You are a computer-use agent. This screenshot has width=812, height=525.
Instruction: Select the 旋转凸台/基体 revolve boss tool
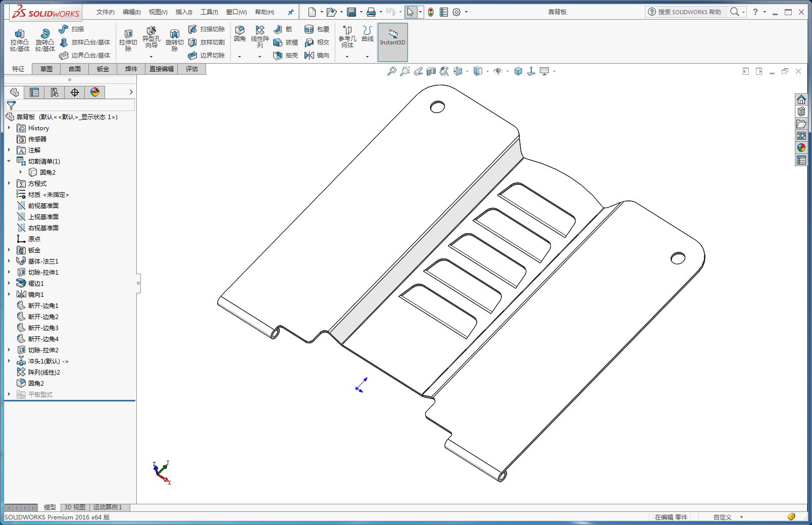click(45, 40)
